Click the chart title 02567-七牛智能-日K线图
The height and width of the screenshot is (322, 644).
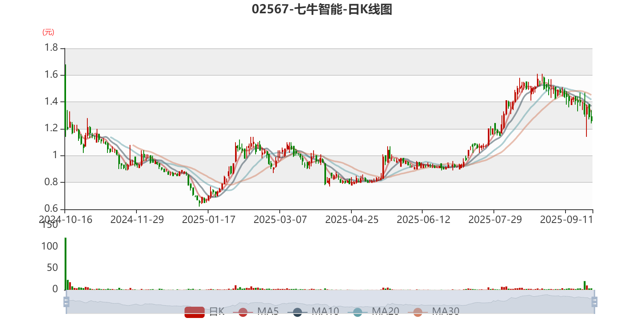[x=322, y=9]
